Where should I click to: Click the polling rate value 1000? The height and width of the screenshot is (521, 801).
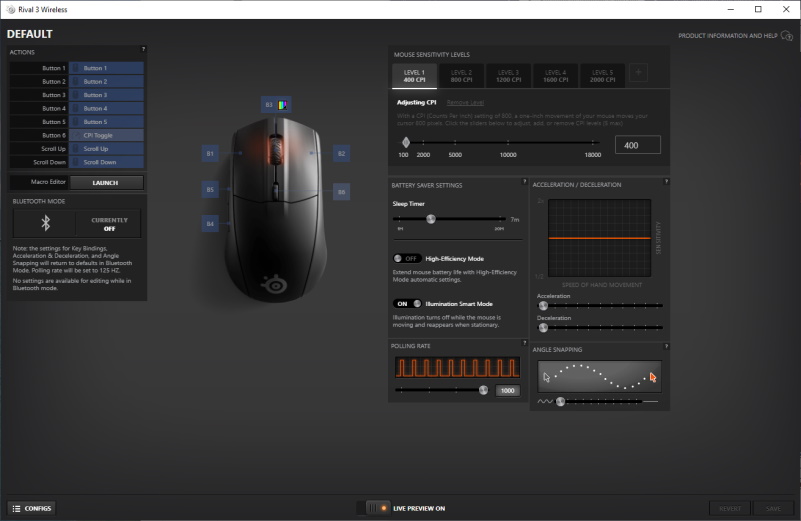click(x=507, y=391)
